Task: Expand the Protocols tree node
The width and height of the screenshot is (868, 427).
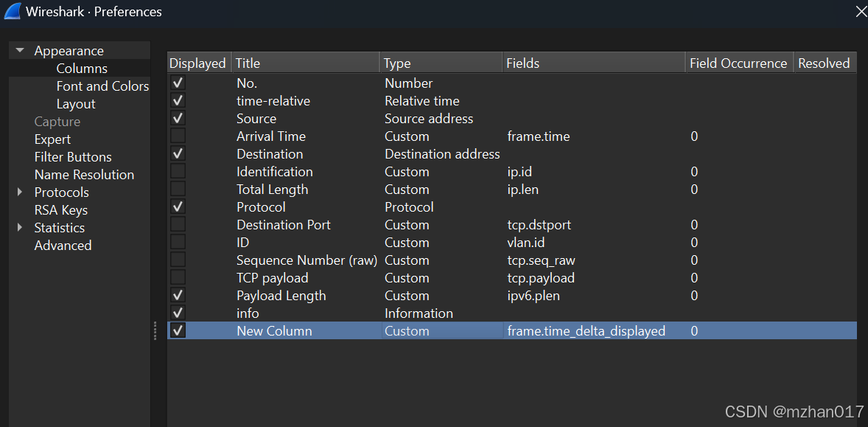Action: tap(20, 192)
